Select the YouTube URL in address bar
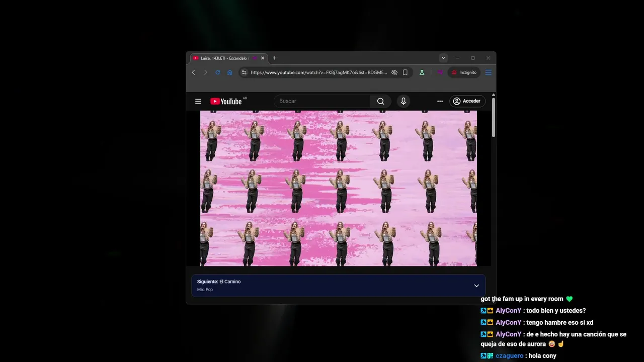644x362 pixels. click(x=319, y=72)
